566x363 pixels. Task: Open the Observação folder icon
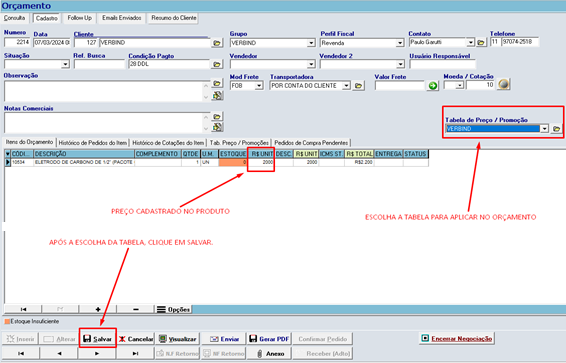pos(217,83)
